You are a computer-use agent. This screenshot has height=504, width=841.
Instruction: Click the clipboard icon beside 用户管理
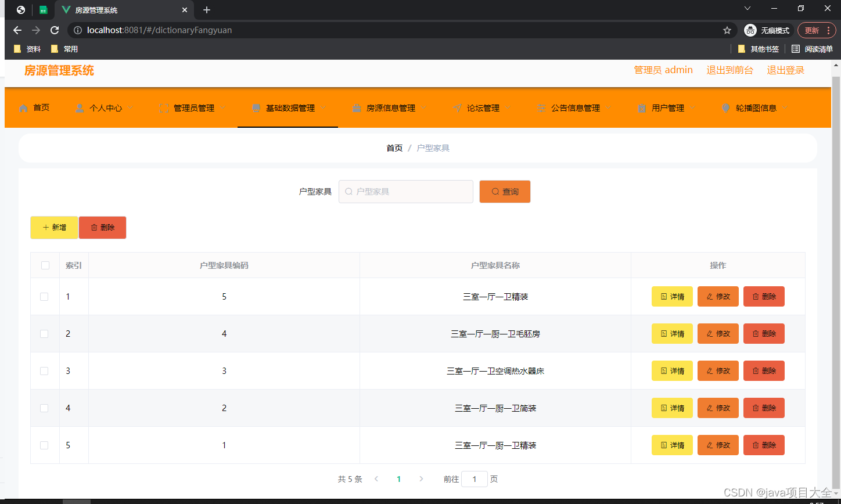pyautogui.click(x=642, y=108)
